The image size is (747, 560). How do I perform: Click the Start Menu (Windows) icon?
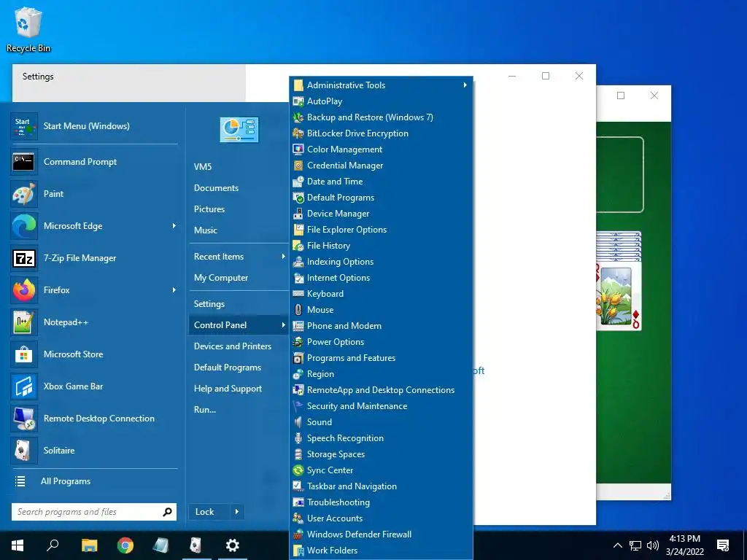point(24,126)
